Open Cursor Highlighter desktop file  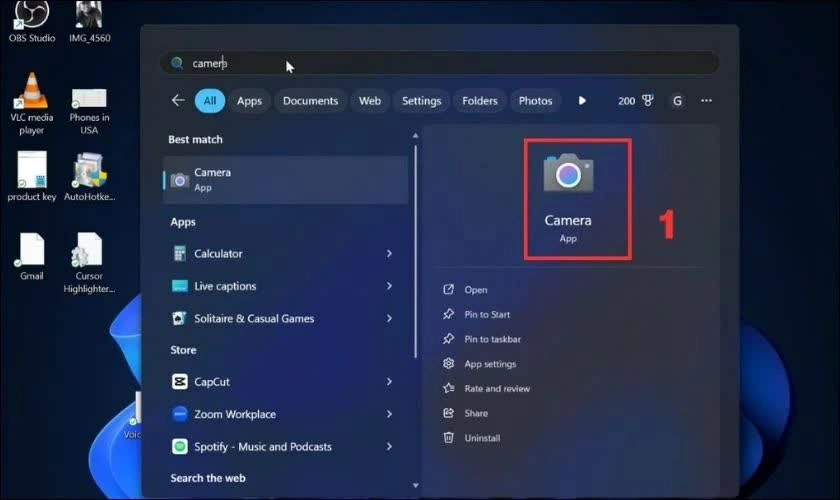point(89,263)
